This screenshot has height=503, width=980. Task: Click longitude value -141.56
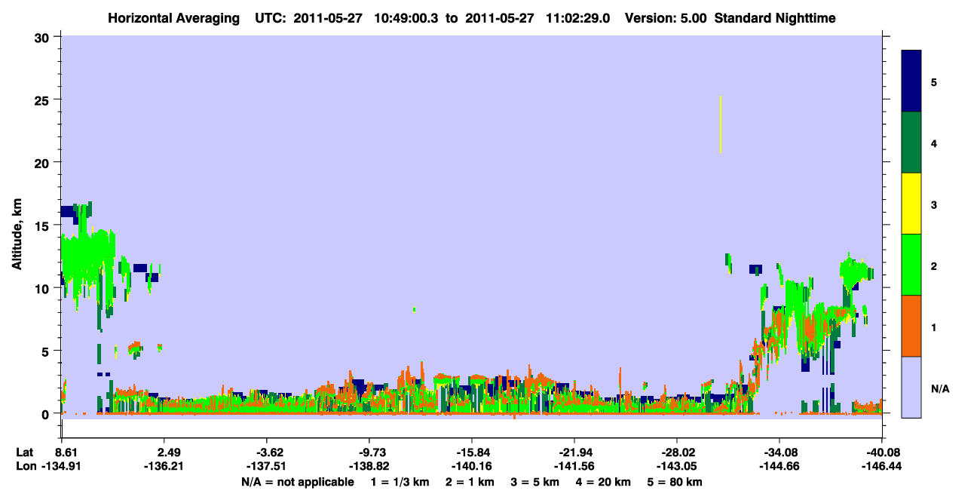[575, 466]
